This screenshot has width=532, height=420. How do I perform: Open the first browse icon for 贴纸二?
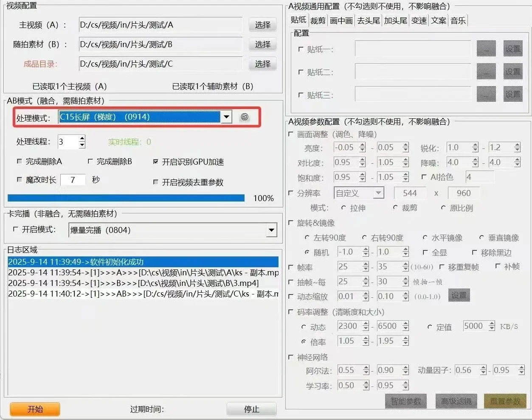tap(486, 71)
